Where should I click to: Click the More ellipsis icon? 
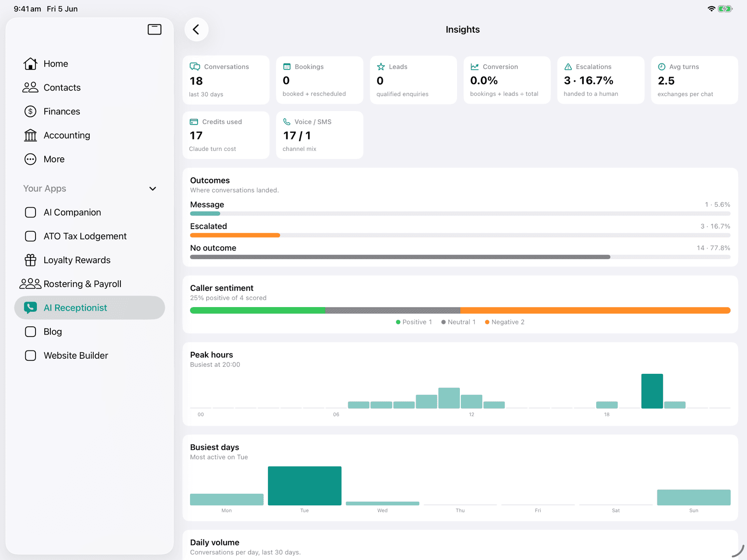point(30,159)
